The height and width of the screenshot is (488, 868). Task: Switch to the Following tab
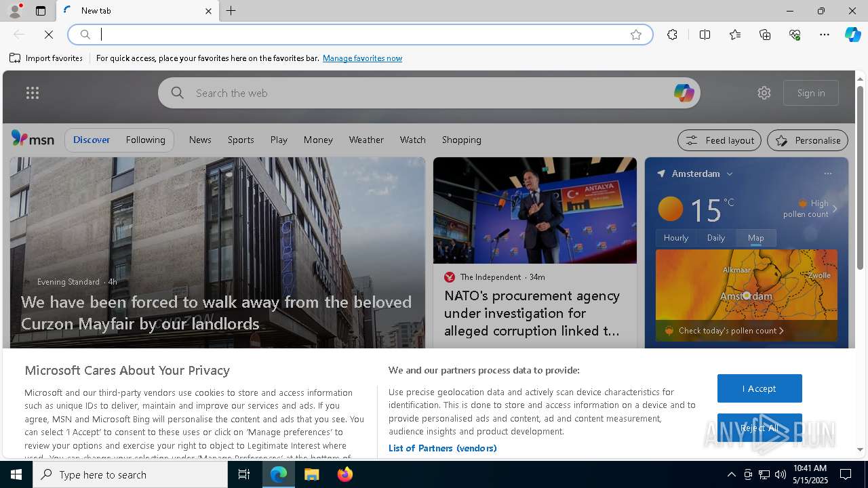145,140
